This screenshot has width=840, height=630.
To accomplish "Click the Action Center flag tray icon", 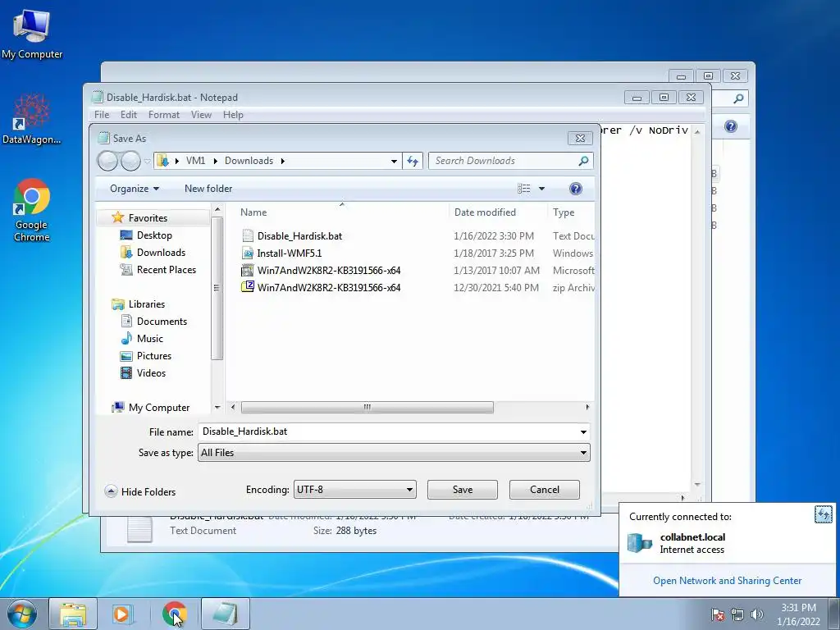I will pos(718,614).
